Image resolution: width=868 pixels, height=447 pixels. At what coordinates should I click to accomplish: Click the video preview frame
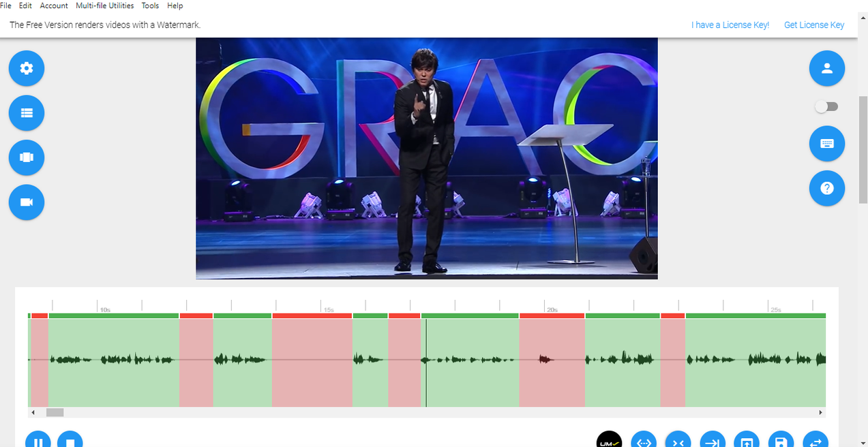click(427, 158)
